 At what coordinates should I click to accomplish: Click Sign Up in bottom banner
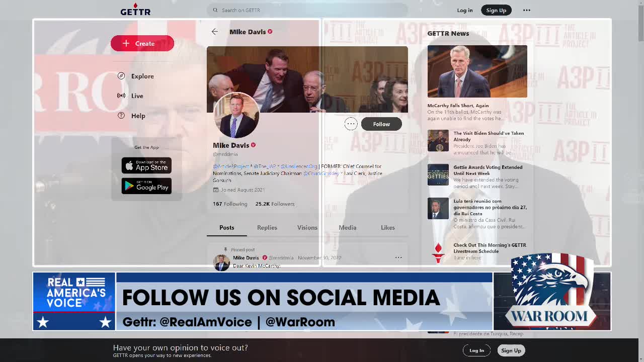[x=511, y=350]
